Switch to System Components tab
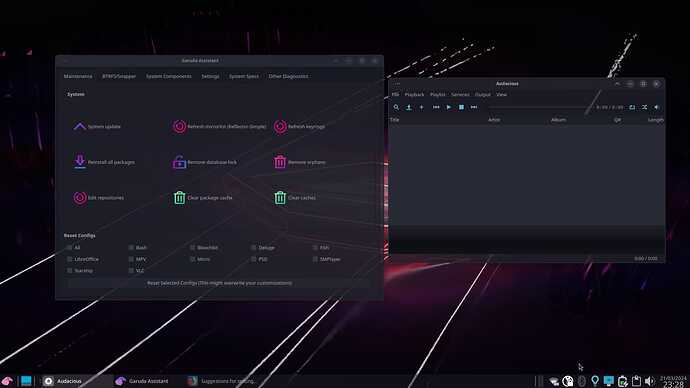This screenshot has width=690, height=388. point(169,76)
